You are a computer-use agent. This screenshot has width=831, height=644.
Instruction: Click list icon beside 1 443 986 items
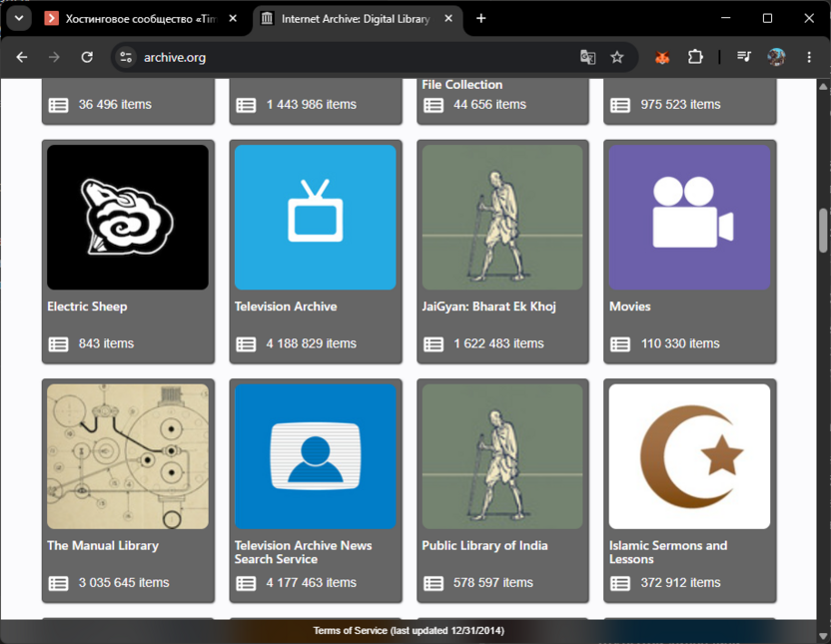coord(246,105)
